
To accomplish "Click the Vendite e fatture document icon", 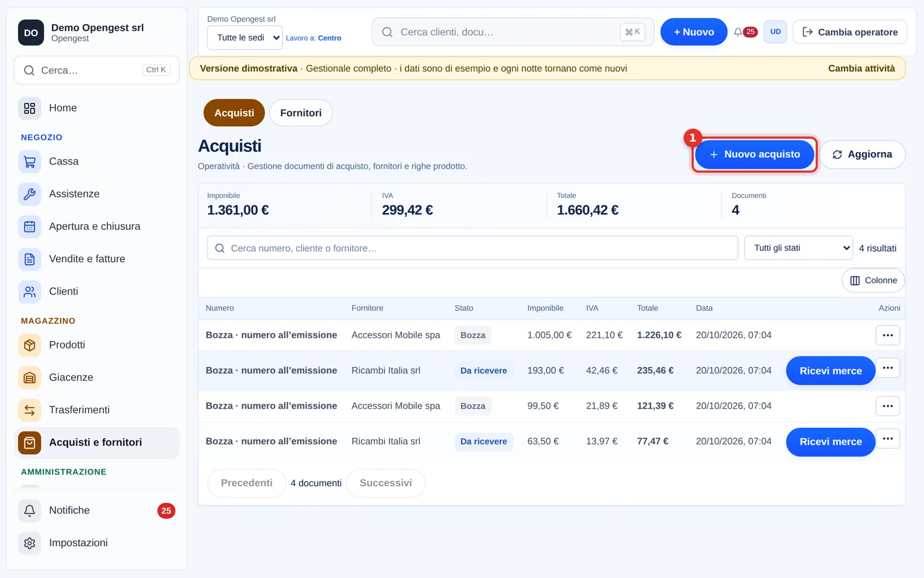I will point(29,259).
